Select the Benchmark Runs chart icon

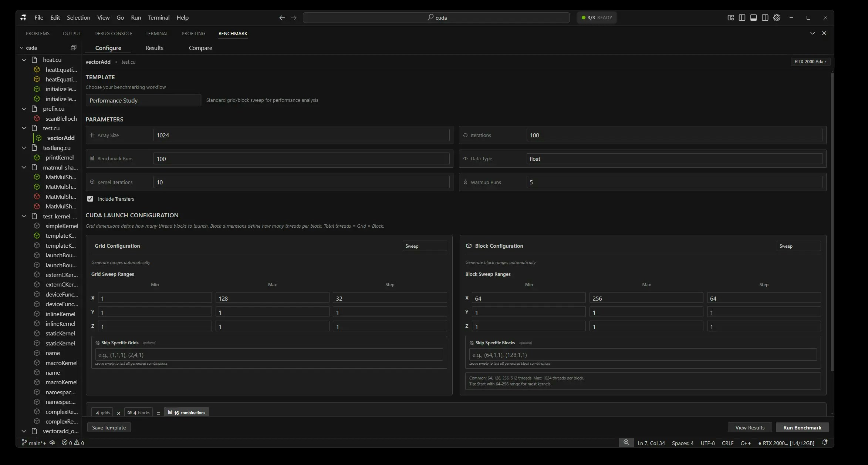pos(92,158)
